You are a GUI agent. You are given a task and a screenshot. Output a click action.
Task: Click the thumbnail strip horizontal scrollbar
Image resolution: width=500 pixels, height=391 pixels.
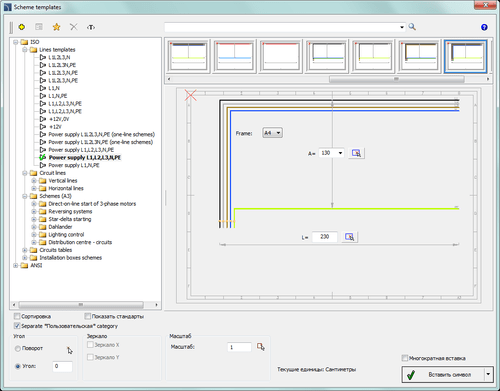[x=396, y=79]
